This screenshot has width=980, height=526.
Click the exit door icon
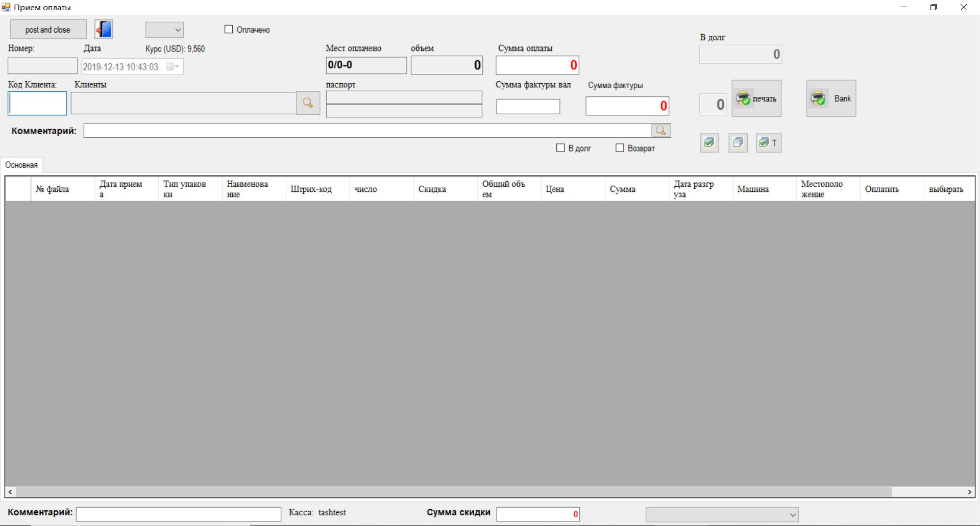click(x=104, y=30)
